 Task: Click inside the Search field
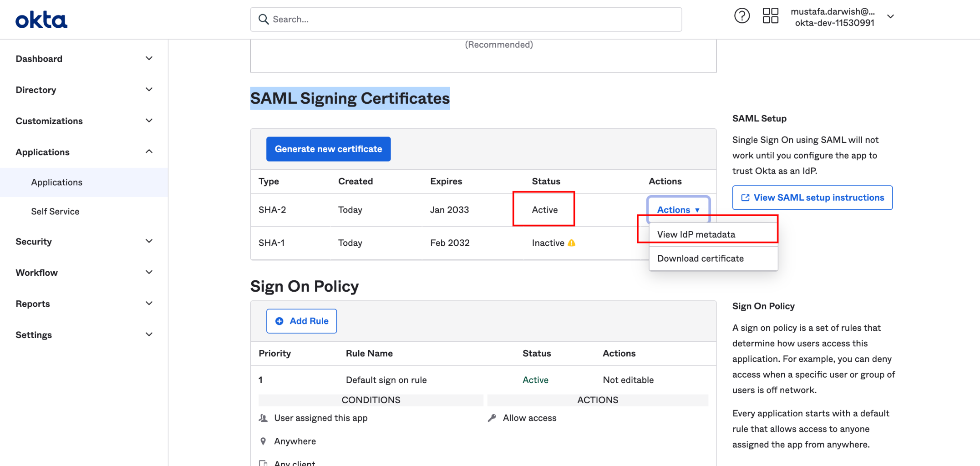click(x=466, y=19)
